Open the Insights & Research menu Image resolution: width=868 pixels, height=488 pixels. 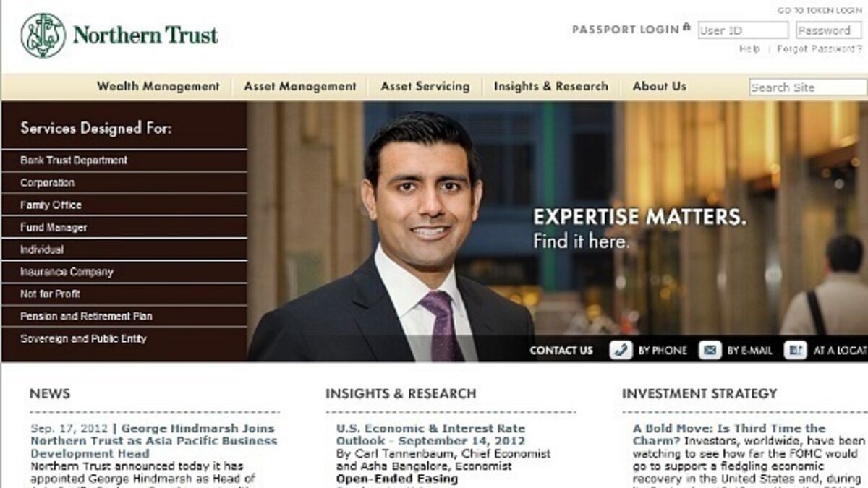[x=551, y=86]
